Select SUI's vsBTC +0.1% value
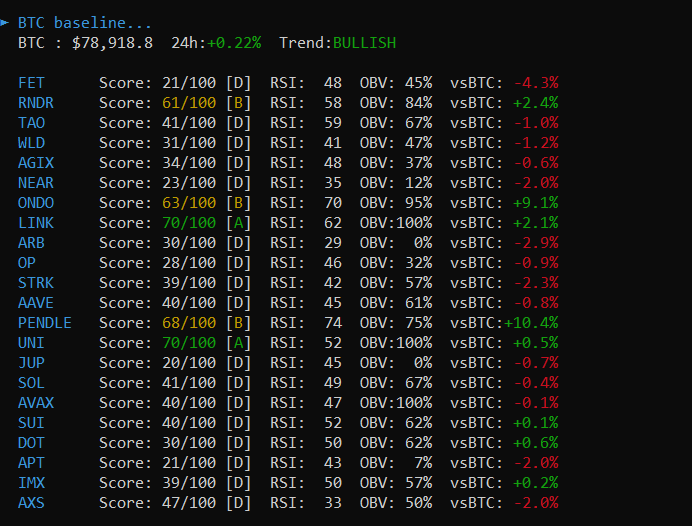 pyautogui.click(x=536, y=423)
